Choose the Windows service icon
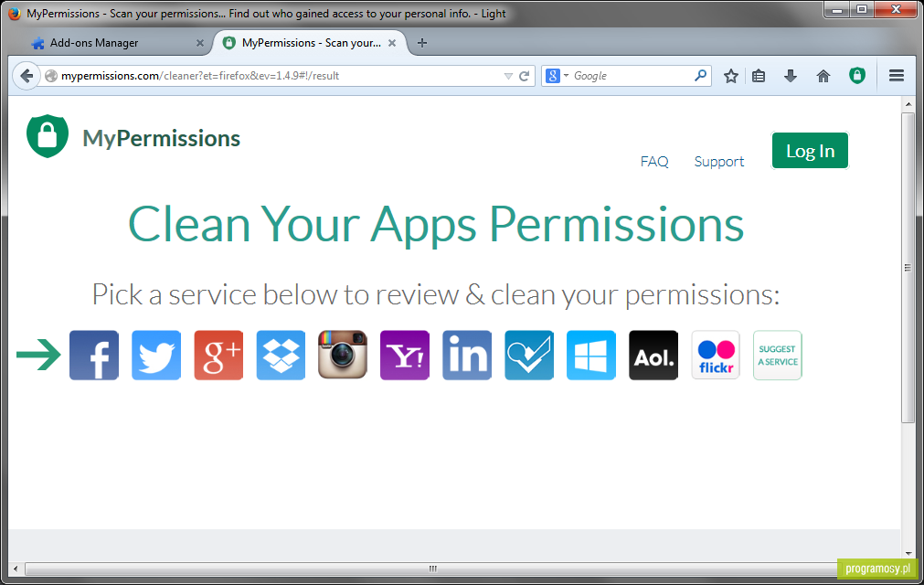Image resolution: width=924 pixels, height=585 pixels. pos(591,356)
